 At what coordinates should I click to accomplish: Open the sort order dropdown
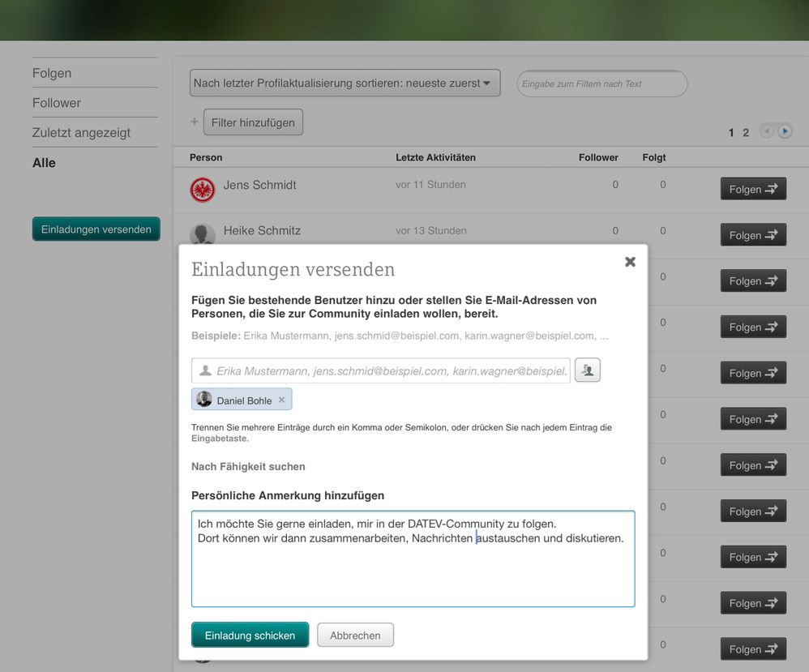tap(345, 83)
